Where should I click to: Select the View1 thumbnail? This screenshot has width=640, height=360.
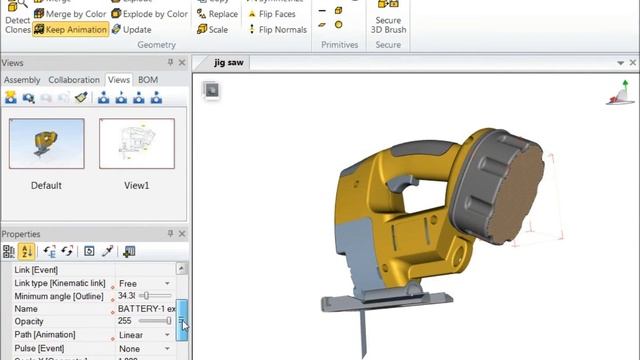137,144
